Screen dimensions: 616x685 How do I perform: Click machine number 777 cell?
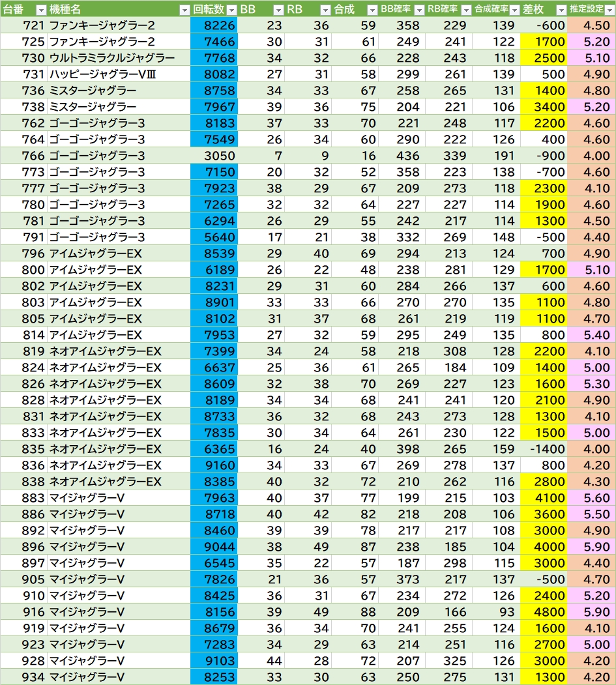tap(33, 188)
